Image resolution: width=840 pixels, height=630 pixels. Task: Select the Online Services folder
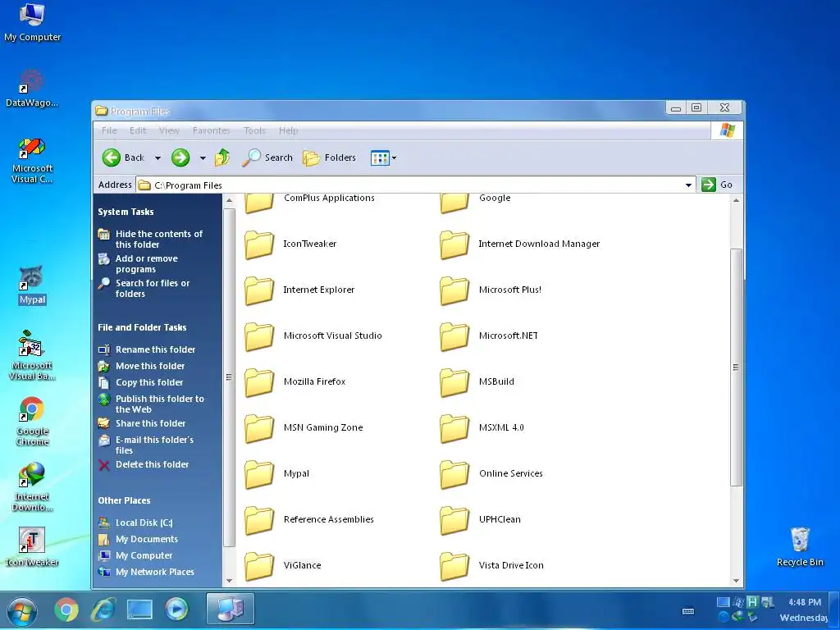[492, 474]
